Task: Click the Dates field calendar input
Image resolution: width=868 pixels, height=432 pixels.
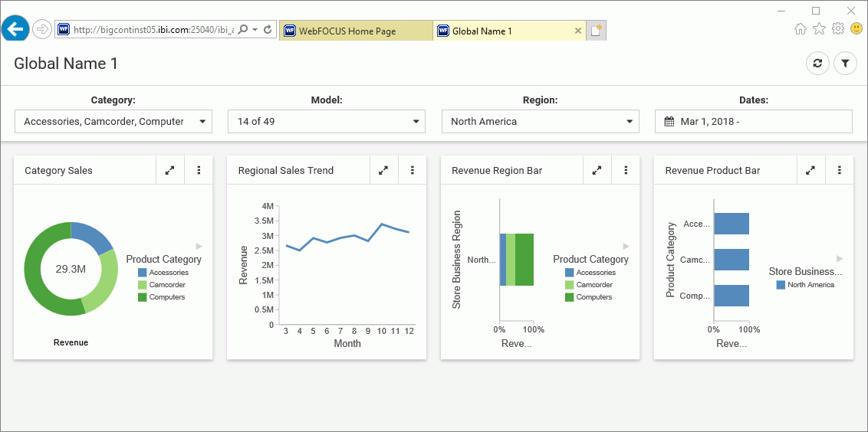Action: click(x=753, y=121)
